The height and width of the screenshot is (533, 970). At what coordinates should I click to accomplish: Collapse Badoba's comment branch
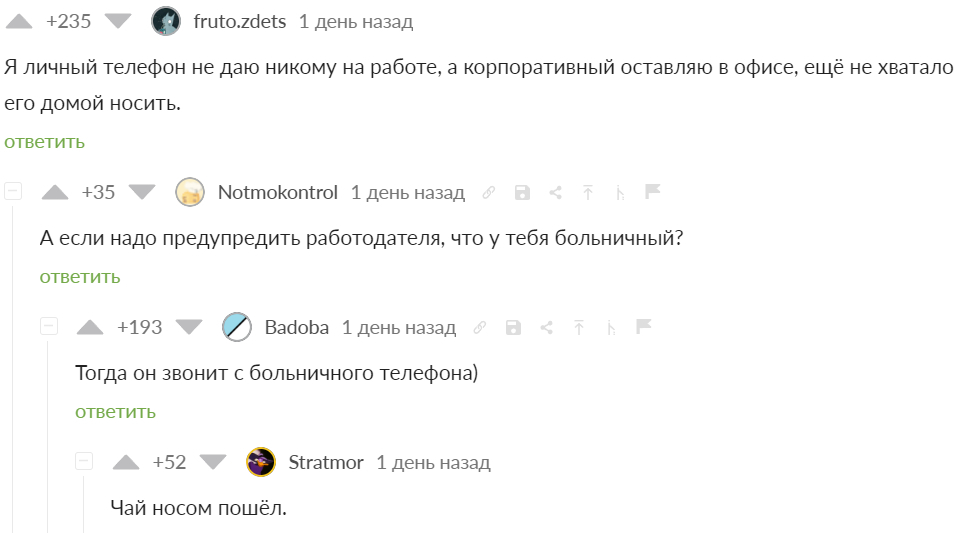coord(48,326)
